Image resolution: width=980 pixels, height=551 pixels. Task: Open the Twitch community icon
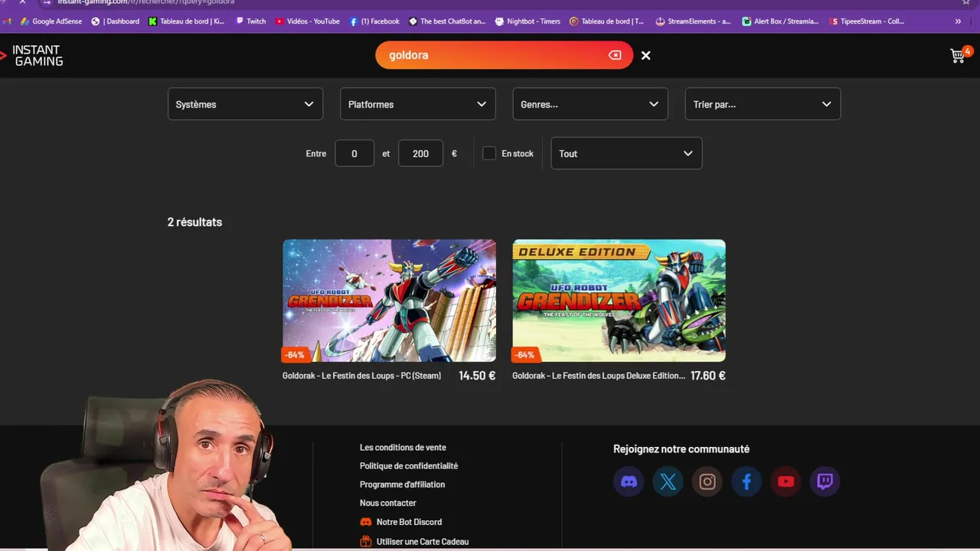[825, 481]
